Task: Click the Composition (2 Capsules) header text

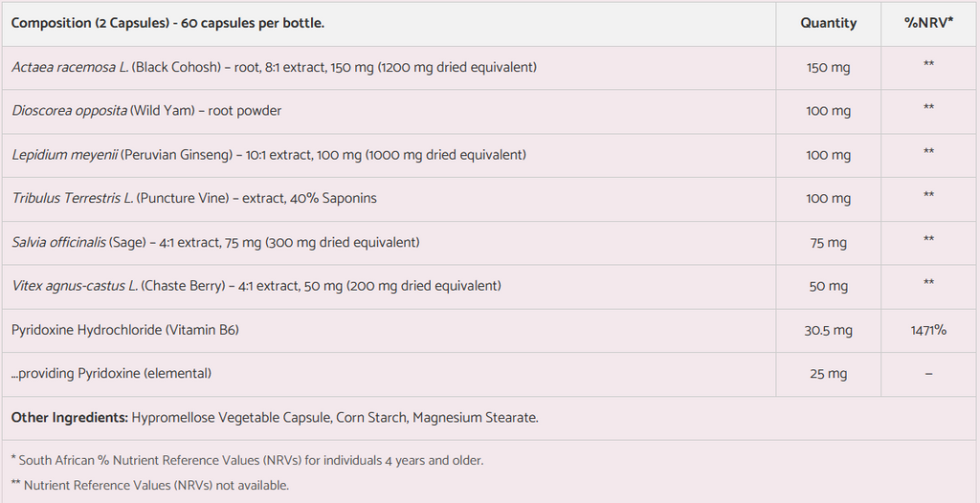Action: [x=167, y=23]
